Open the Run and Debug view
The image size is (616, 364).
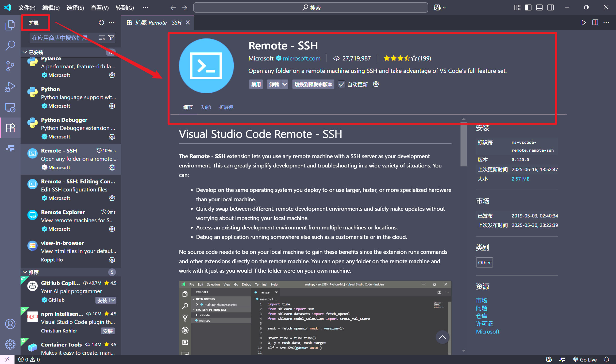click(x=10, y=87)
